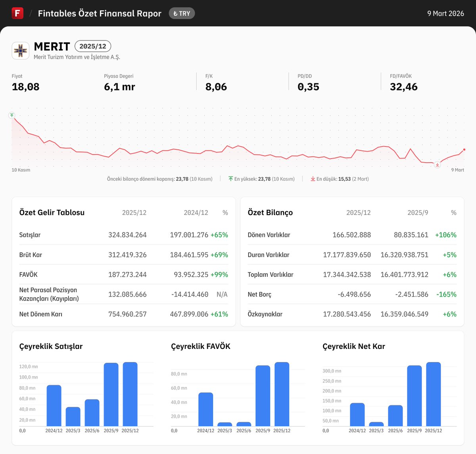The image size is (476, 454).
Task: Select the green up-arrow highest price icon
Action: pos(12,115)
